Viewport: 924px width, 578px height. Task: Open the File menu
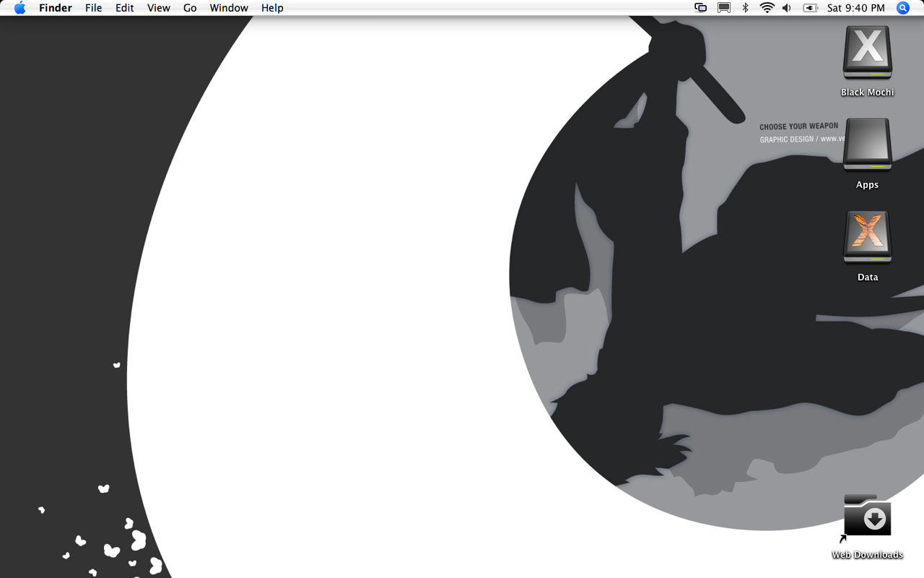tap(93, 8)
